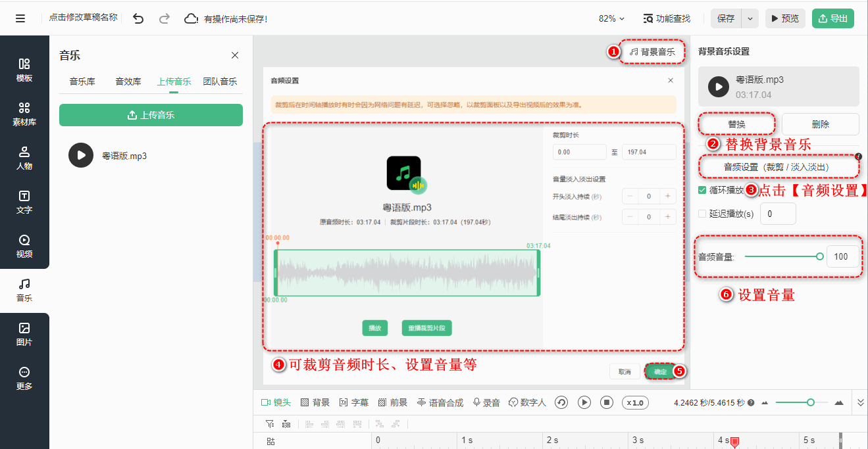
Task: Click 确定 in audio settings dialog
Action: [659, 372]
